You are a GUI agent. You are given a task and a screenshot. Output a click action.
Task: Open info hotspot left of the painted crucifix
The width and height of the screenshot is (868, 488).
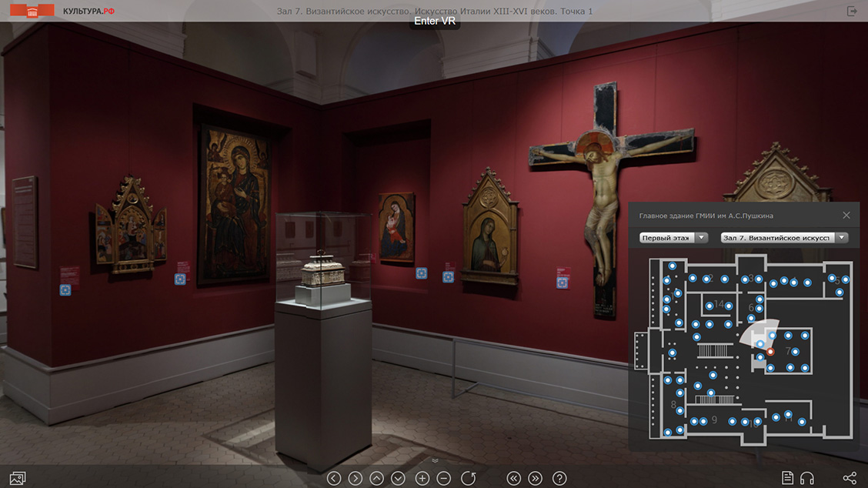coord(562,283)
